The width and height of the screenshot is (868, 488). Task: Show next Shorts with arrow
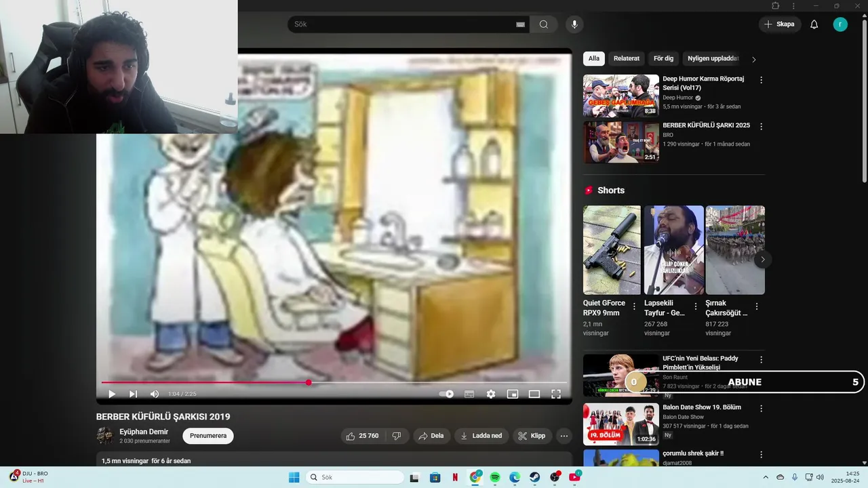763,260
